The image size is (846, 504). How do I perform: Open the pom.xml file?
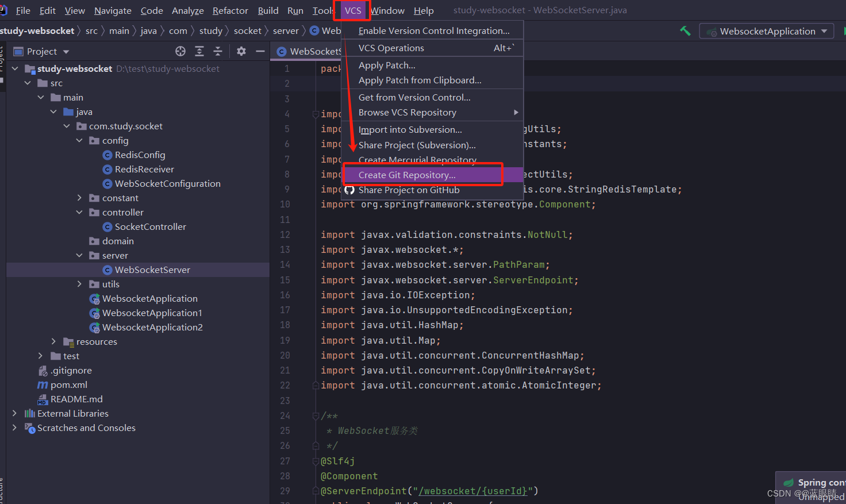coord(68,384)
